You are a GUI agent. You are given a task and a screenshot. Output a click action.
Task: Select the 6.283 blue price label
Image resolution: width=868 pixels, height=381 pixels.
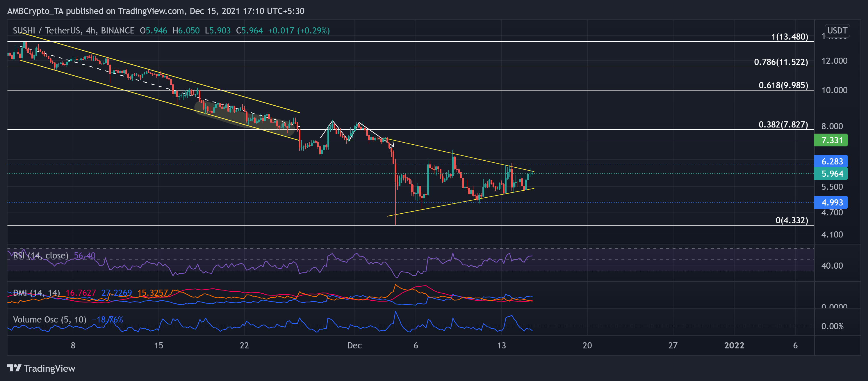point(830,161)
